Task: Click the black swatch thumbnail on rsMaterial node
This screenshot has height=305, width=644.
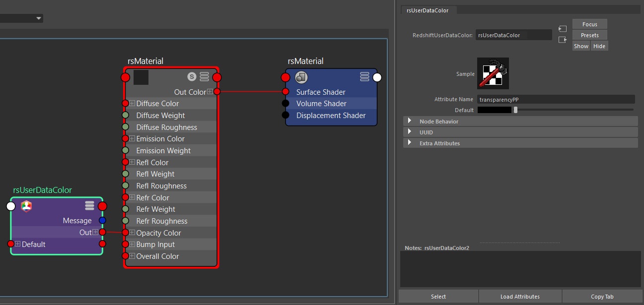Action: click(x=141, y=77)
